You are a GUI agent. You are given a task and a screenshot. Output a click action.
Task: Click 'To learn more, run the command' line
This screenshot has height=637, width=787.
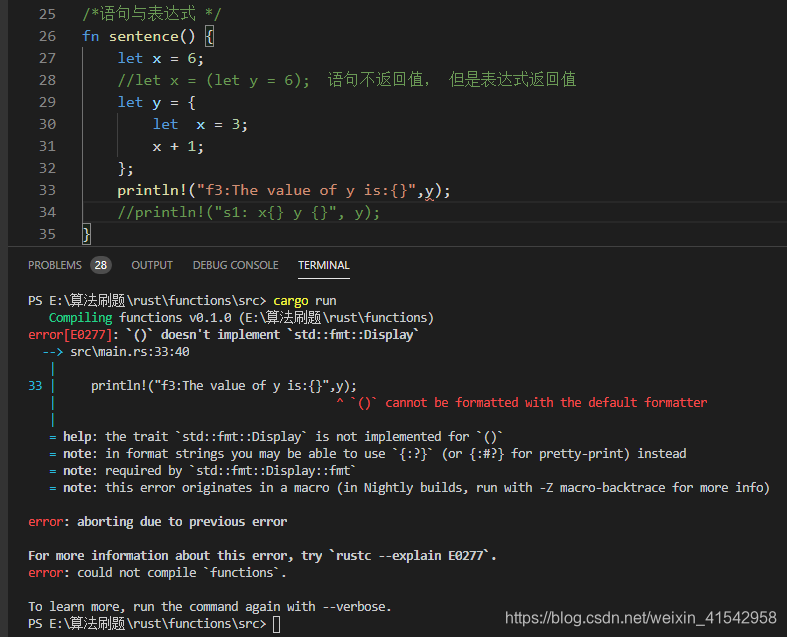[x=210, y=607]
